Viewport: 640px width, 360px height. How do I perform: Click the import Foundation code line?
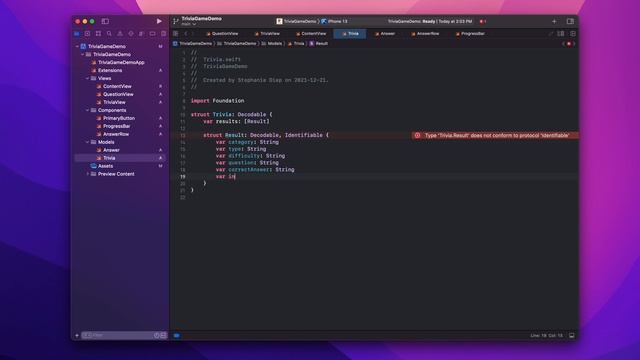(x=218, y=101)
